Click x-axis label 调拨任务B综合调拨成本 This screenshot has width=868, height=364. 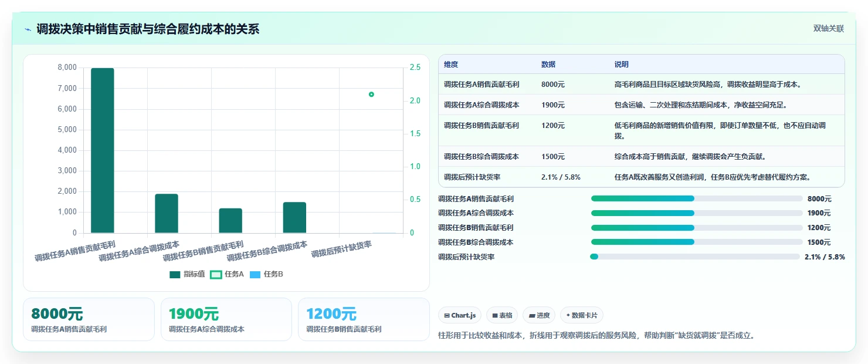tap(267, 251)
